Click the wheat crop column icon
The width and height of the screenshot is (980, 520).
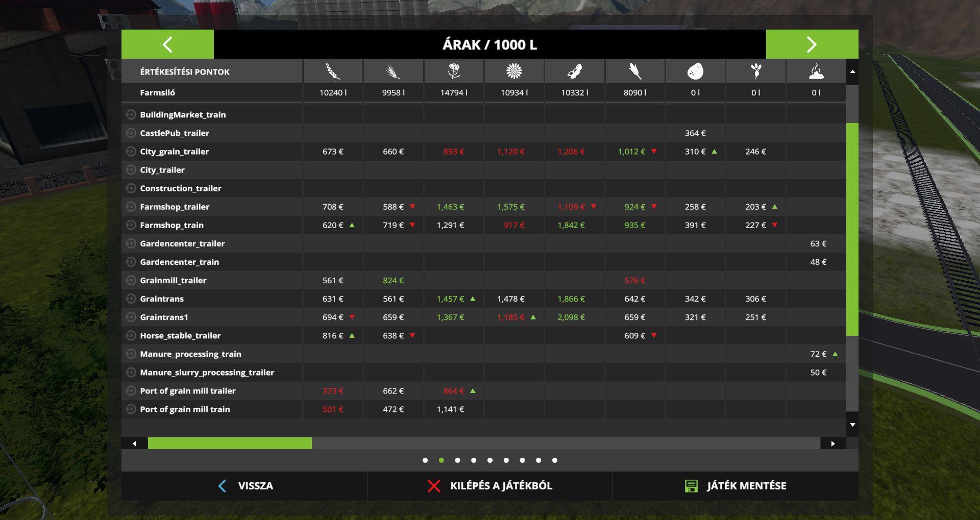333,71
